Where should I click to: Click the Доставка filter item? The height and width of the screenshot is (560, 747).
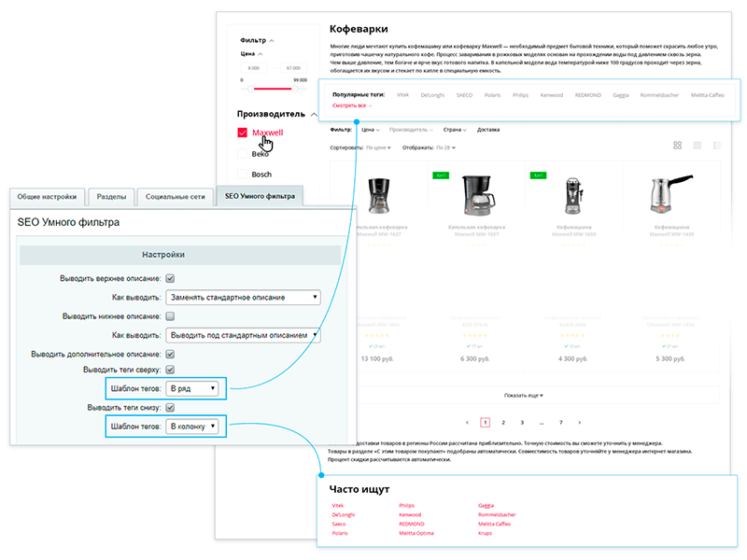pos(488,130)
